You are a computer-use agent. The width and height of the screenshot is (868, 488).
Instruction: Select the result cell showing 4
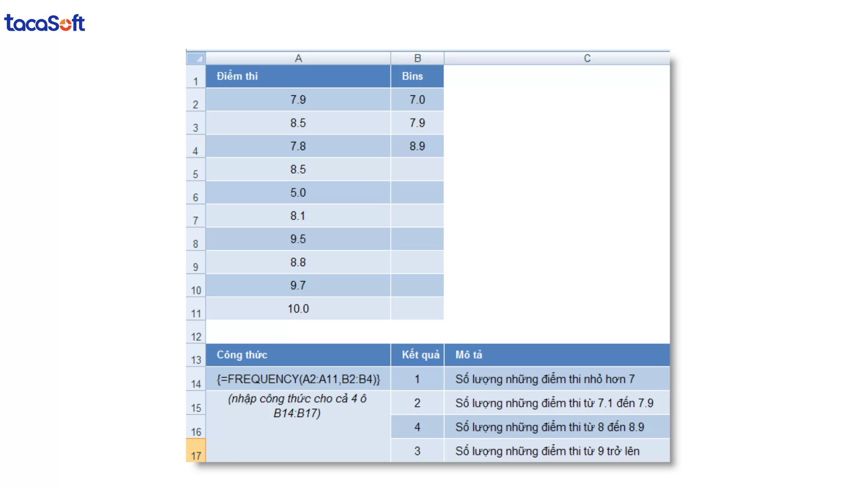[417, 427]
